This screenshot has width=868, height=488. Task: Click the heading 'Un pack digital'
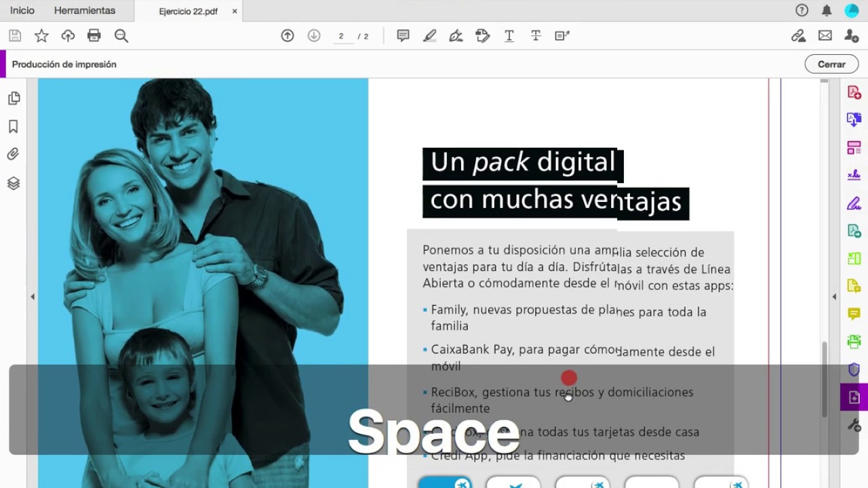tap(523, 163)
